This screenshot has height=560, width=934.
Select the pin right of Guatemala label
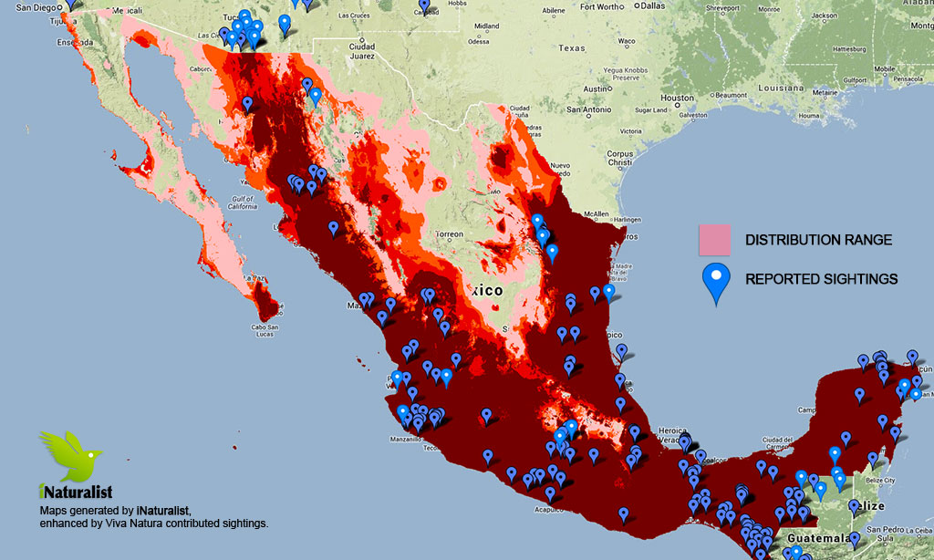[856, 540]
